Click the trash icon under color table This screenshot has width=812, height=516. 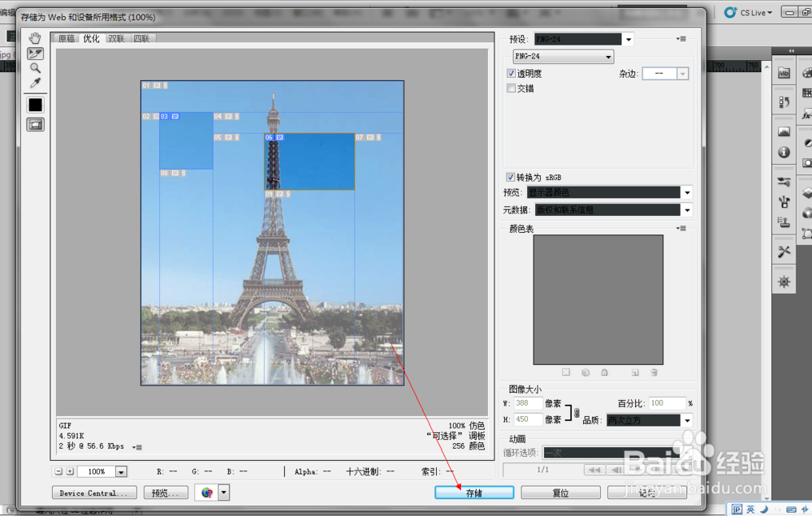[x=654, y=372]
